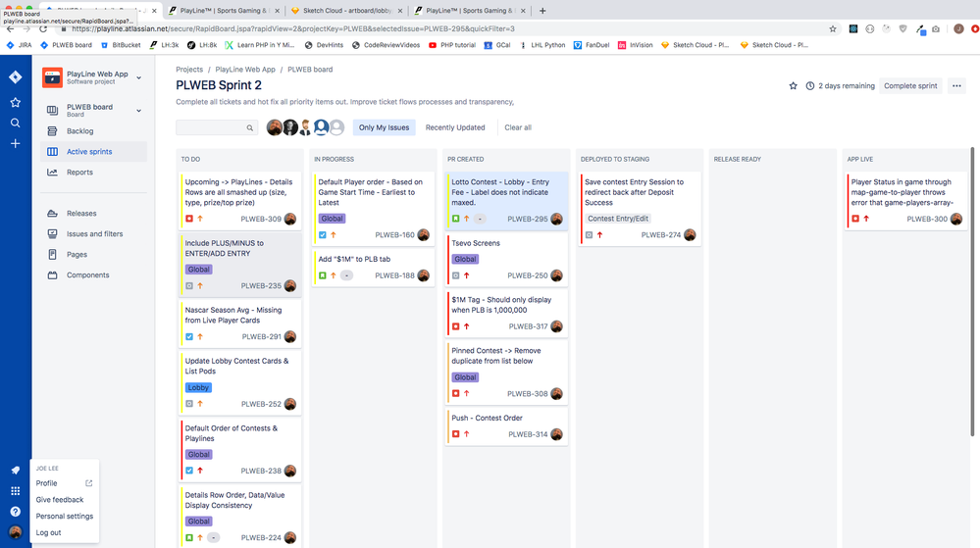The image size is (980, 548).
Task: Click task checkbox icon on PLWEB-238
Action: pos(189,471)
